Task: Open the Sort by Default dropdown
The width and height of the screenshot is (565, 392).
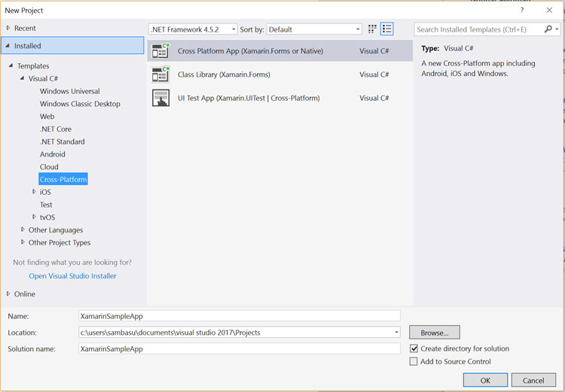Action: (x=314, y=29)
